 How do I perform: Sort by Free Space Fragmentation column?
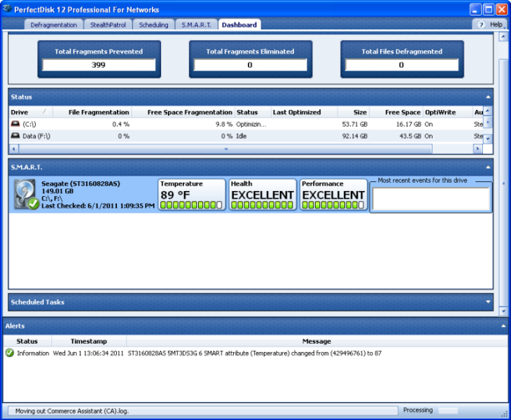183,112
